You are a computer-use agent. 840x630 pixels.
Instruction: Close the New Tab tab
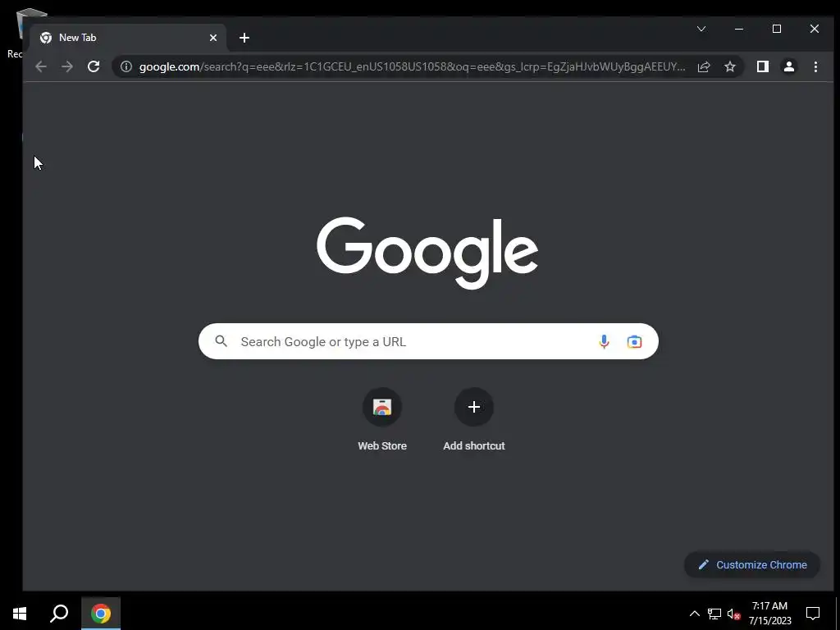(213, 38)
